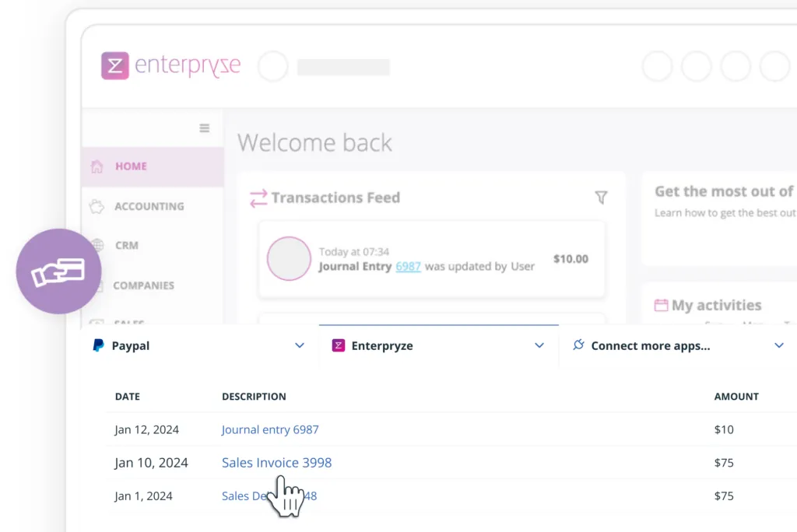Click the Transactions Feed filter funnel icon

(601, 197)
